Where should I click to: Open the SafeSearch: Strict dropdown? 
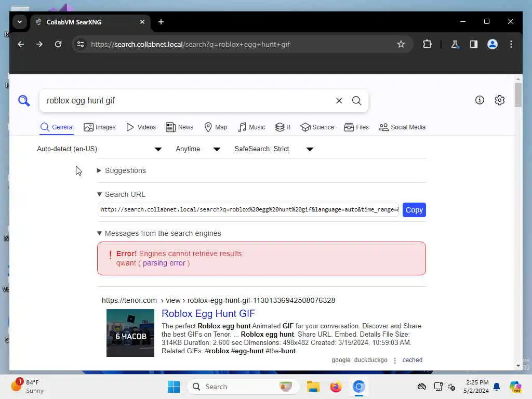pos(273,149)
